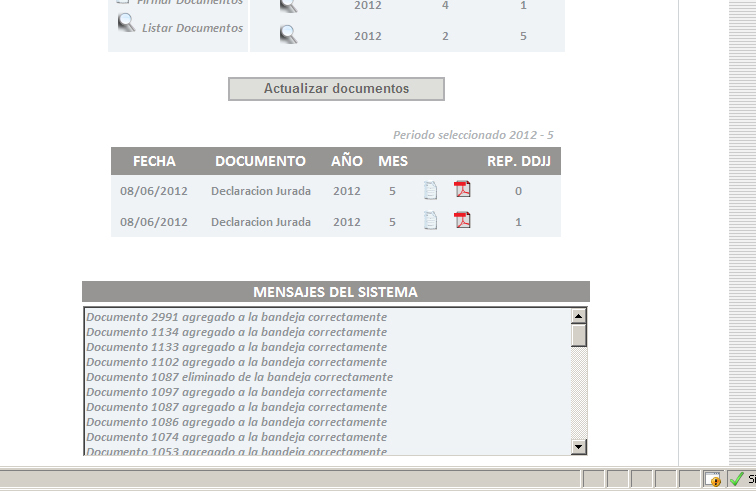Open PDF icon for REP. DDJJ 0 row
This screenshot has width=756, height=491.
pyautogui.click(x=462, y=189)
